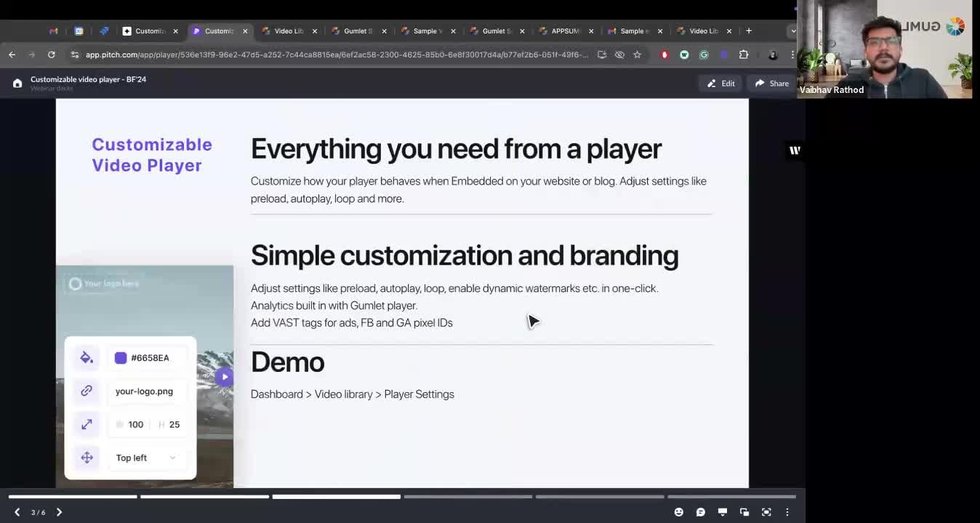980x523 pixels.
Task: Bookmark this page with the star icon
Action: point(637,54)
